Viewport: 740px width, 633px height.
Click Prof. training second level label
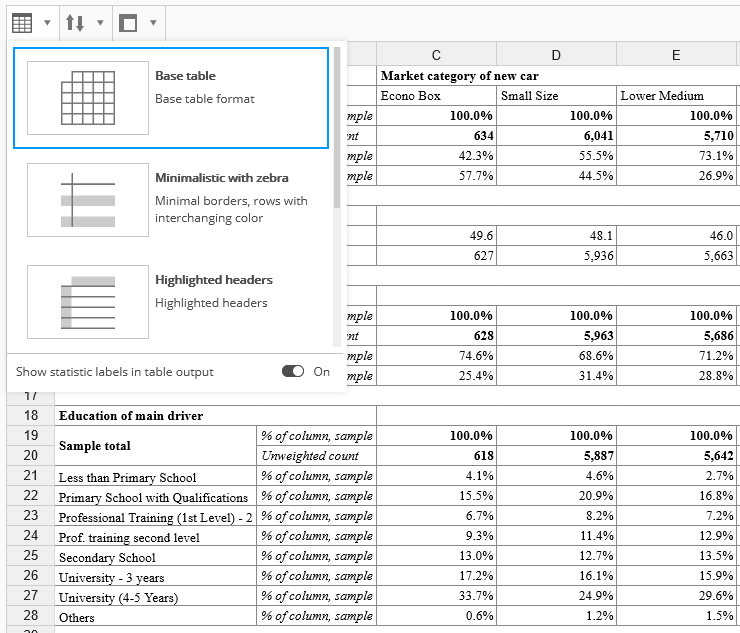[156, 537]
